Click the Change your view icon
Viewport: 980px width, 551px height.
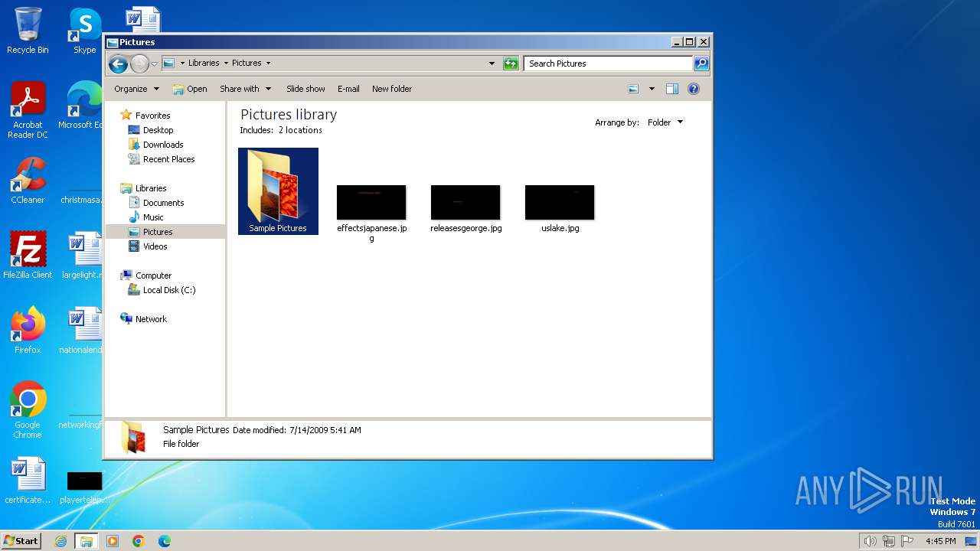coord(633,89)
